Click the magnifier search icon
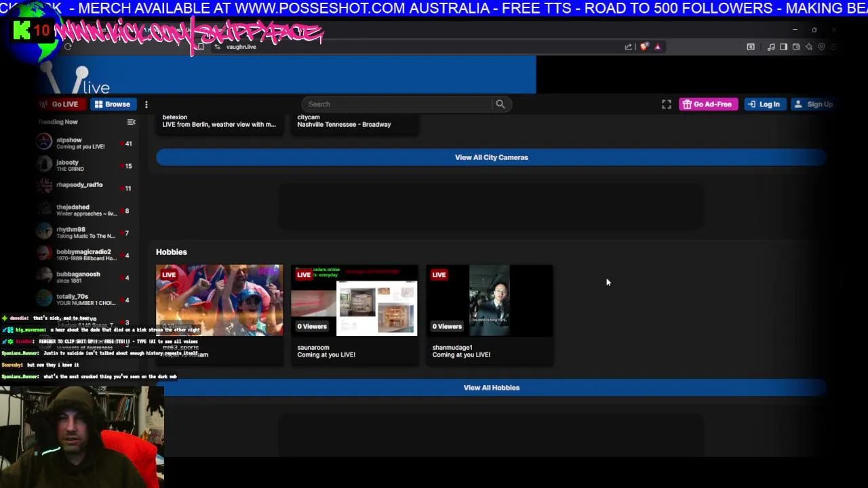Image resolution: width=868 pixels, height=488 pixels. [500, 104]
